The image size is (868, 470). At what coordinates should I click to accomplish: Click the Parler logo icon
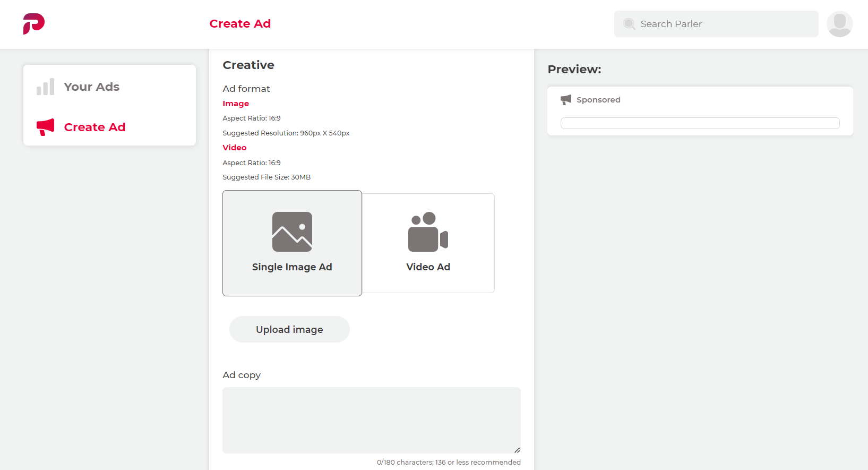click(33, 24)
